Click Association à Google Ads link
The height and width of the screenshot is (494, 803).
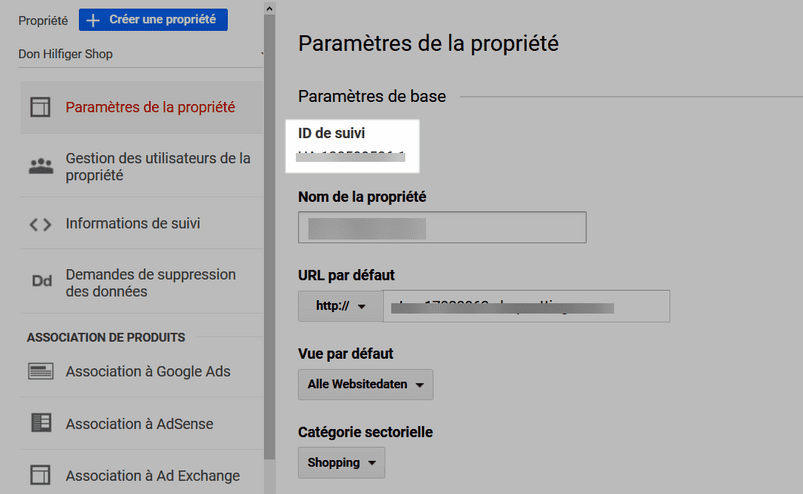(x=148, y=372)
